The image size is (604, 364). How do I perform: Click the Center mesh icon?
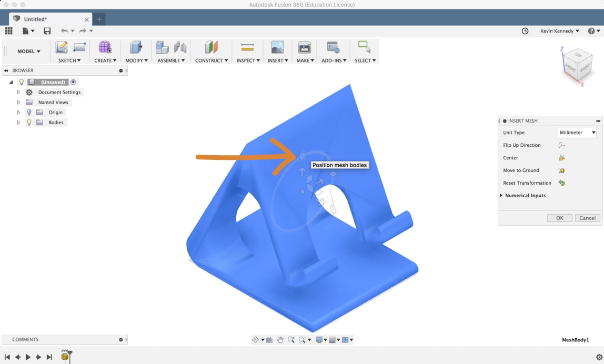pyautogui.click(x=561, y=158)
